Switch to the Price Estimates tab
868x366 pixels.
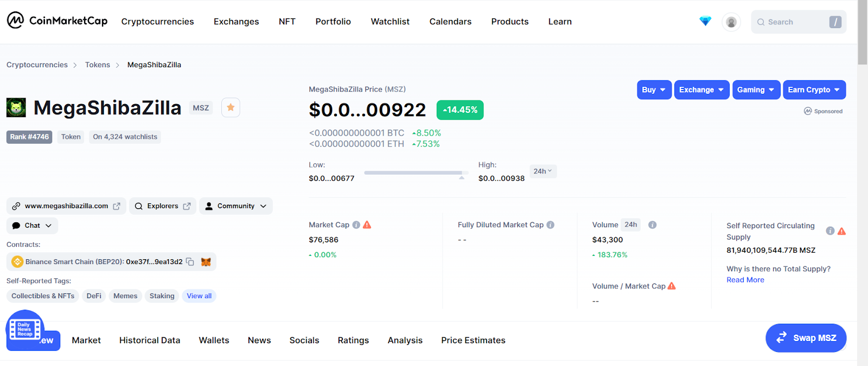point(473,341)
